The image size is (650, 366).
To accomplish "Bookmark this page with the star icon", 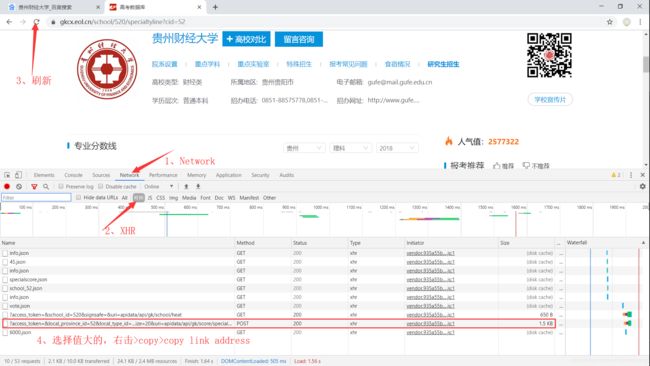I will click(x=610, y=22).
